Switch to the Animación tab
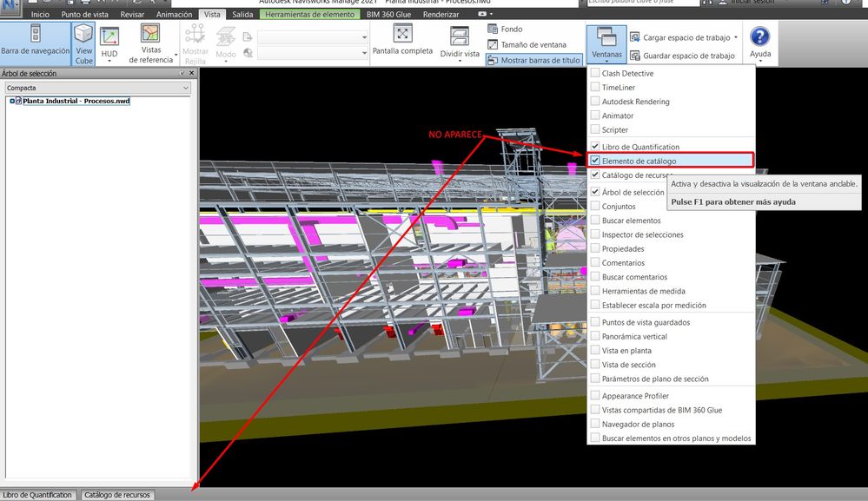This screenshot has height=501, width=868. coord(174,15)
